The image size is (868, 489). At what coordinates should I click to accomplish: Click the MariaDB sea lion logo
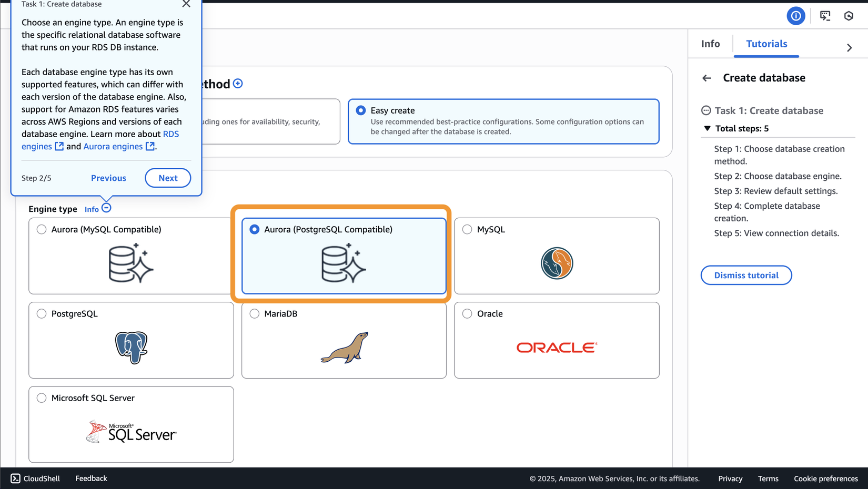pos(345,348)
